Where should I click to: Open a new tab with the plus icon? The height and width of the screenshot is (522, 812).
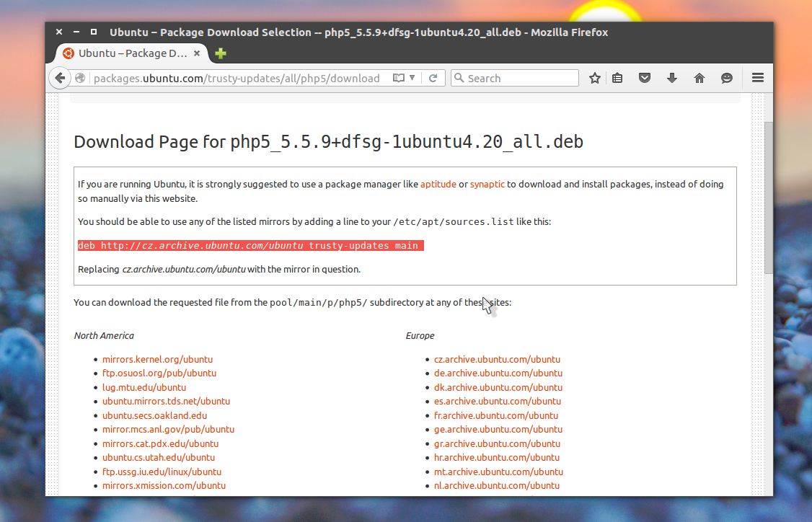coord(221,53)
